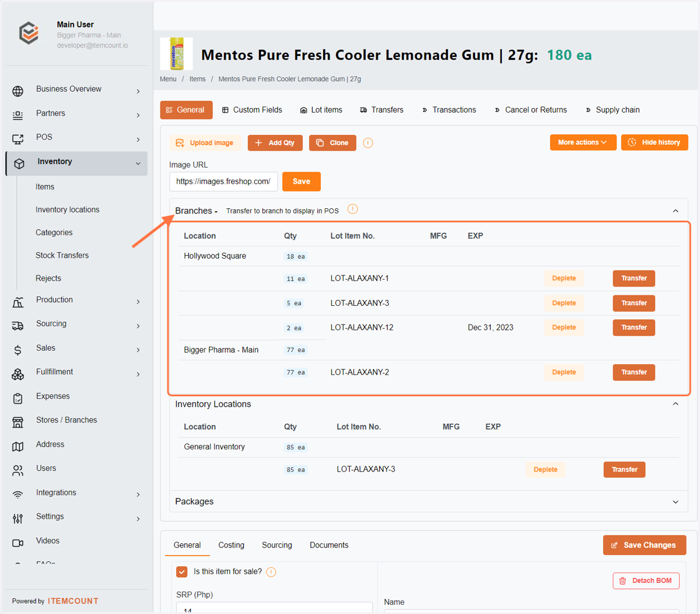Expand the Packages section chevron

point(675,502)
